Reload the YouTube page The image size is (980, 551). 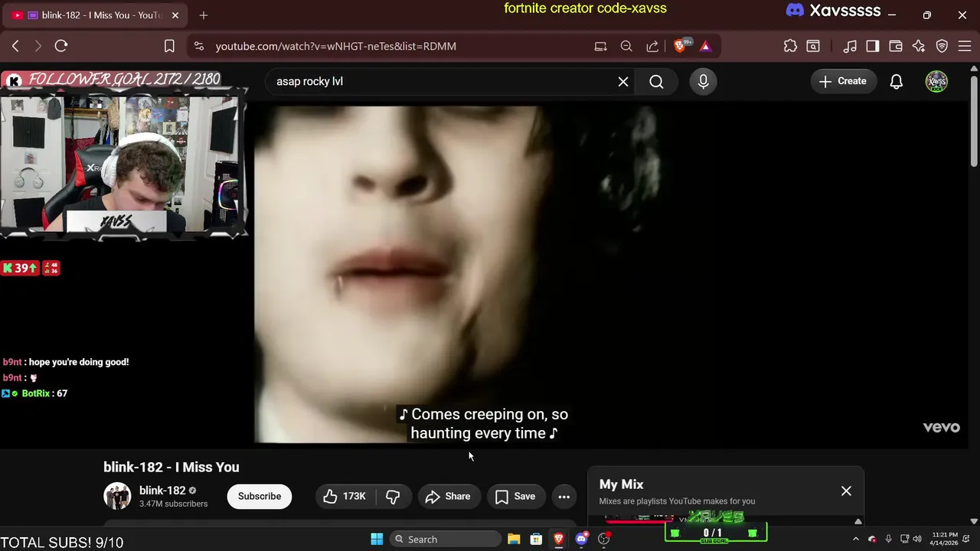(61, 46)
